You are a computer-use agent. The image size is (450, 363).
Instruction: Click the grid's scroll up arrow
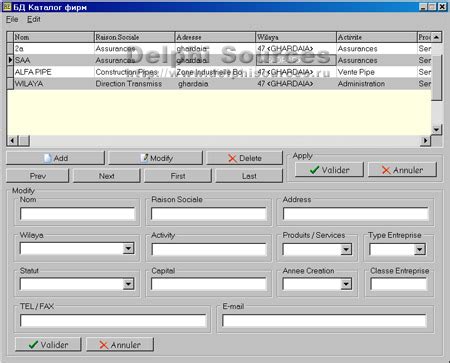pos(437,37)
